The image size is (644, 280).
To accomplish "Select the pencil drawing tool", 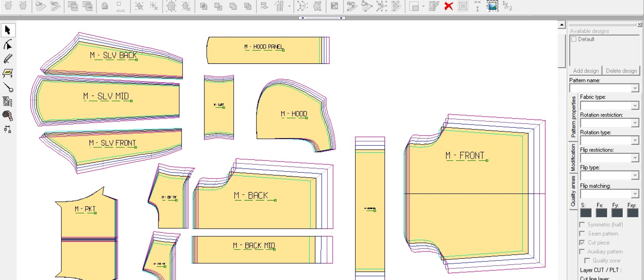I will tap(8, 59).
